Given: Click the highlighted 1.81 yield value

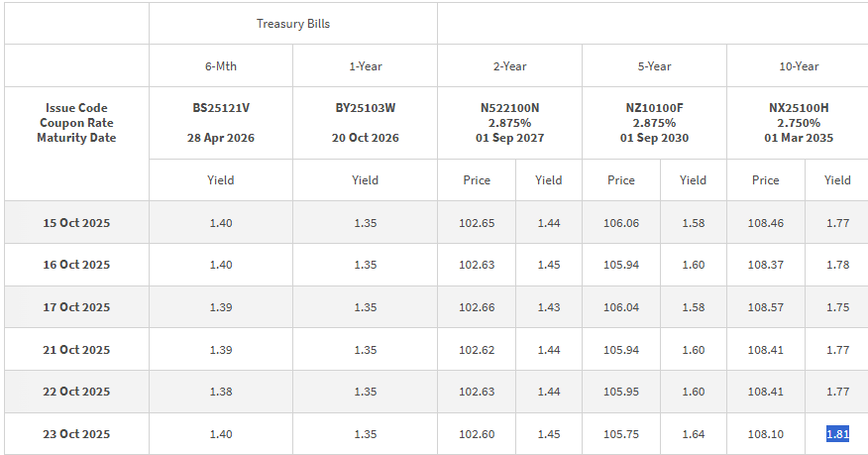Looking at the screenshot, I should (837, 434).
